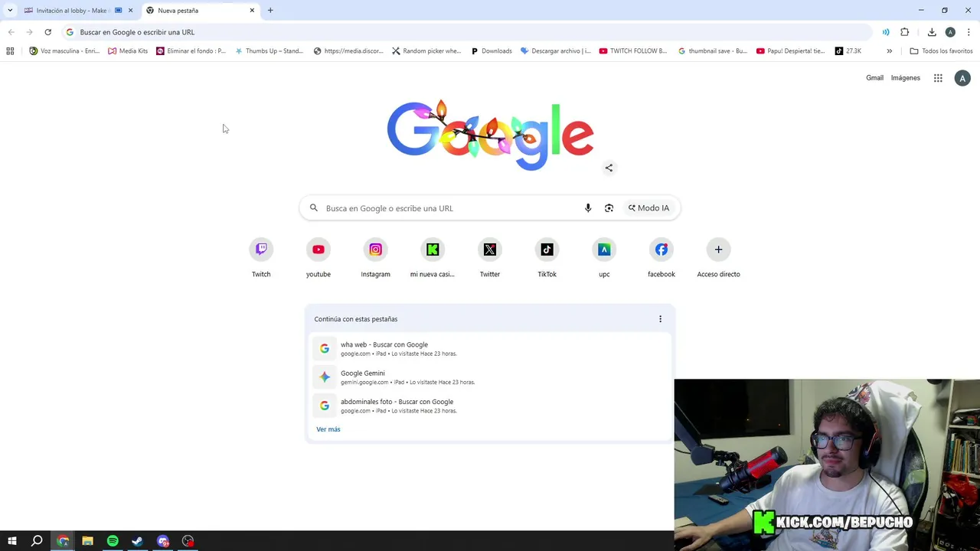Reload the current page
Image resolution: width=980 pixels, height=551 pixels.
click(47, 32)
